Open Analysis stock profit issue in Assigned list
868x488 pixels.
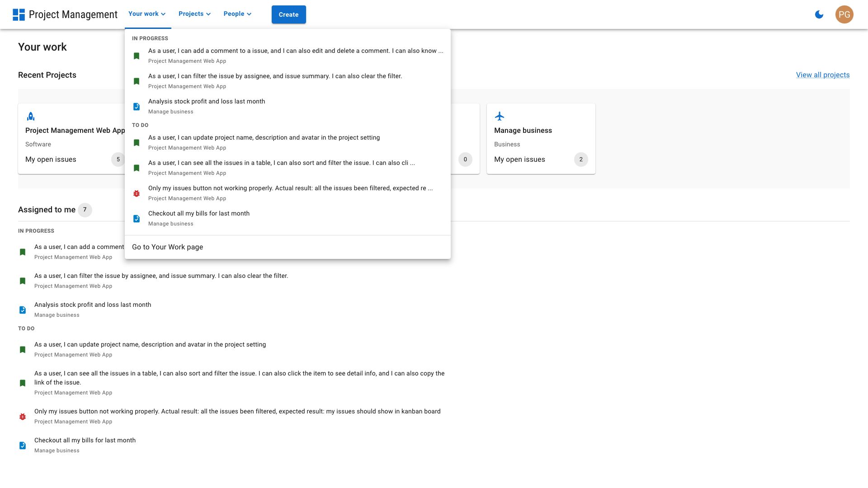93,305
